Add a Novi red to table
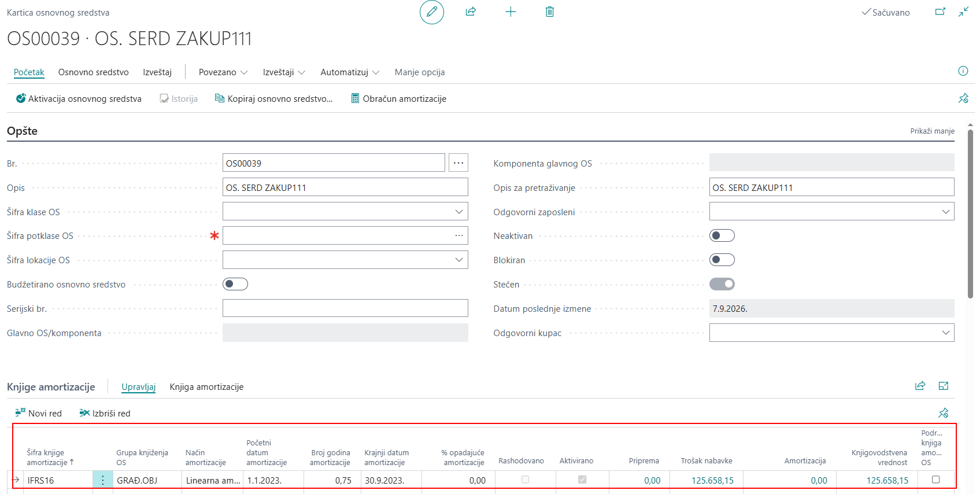The height and width of the screenshot is (494, 980). (x=38, y=413)
